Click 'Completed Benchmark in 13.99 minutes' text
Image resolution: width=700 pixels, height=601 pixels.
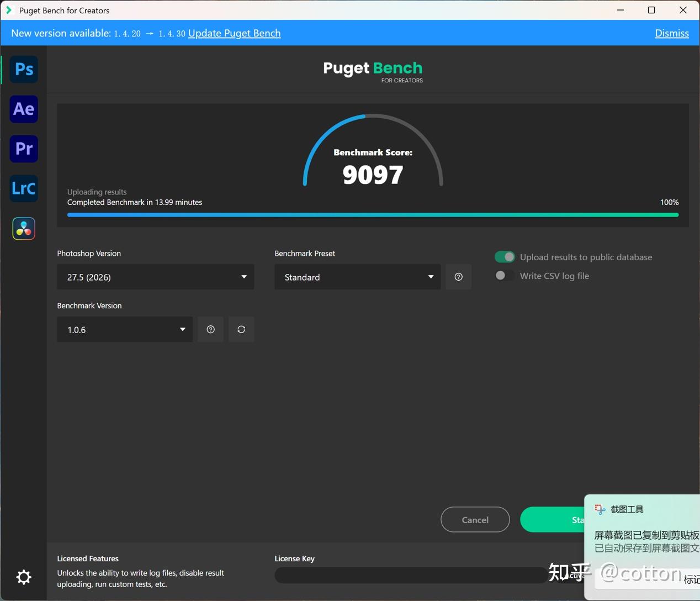tap(135, 202)
